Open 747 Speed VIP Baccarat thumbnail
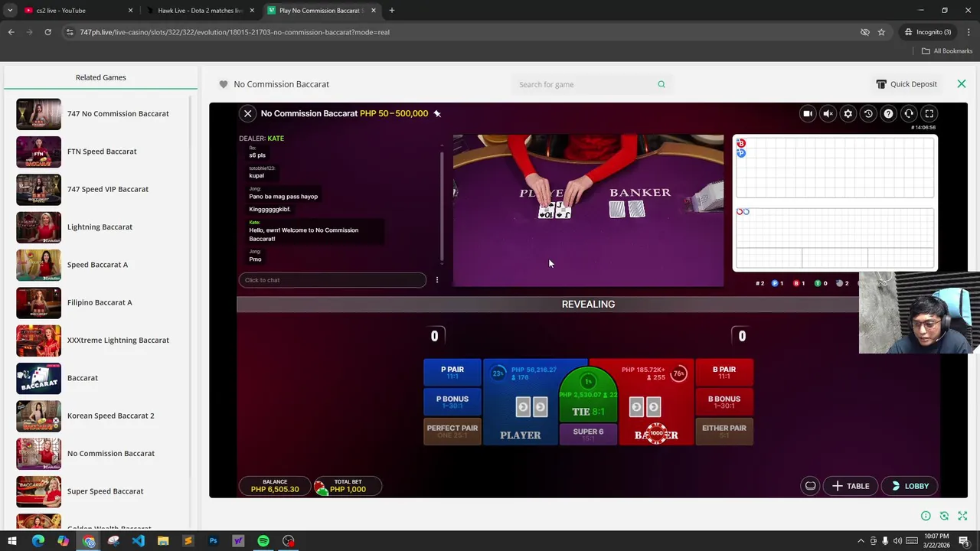 click(39, 190)
